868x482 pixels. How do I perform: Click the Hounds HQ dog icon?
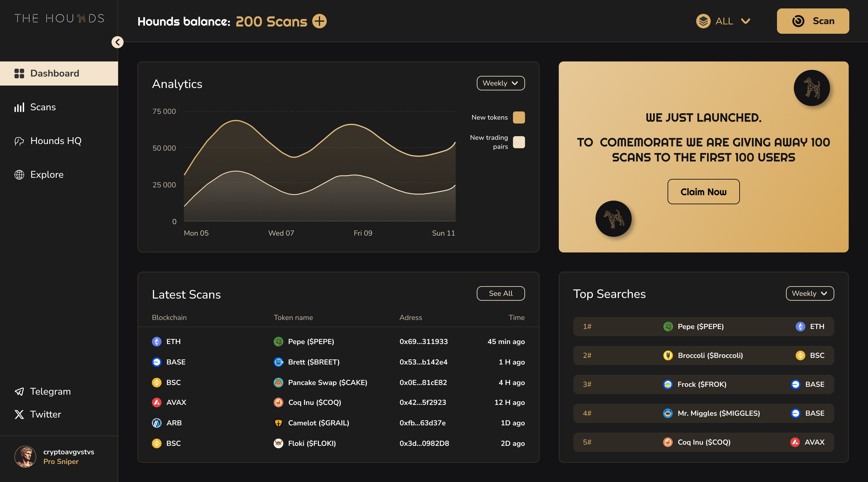click(x=19, y=141)
